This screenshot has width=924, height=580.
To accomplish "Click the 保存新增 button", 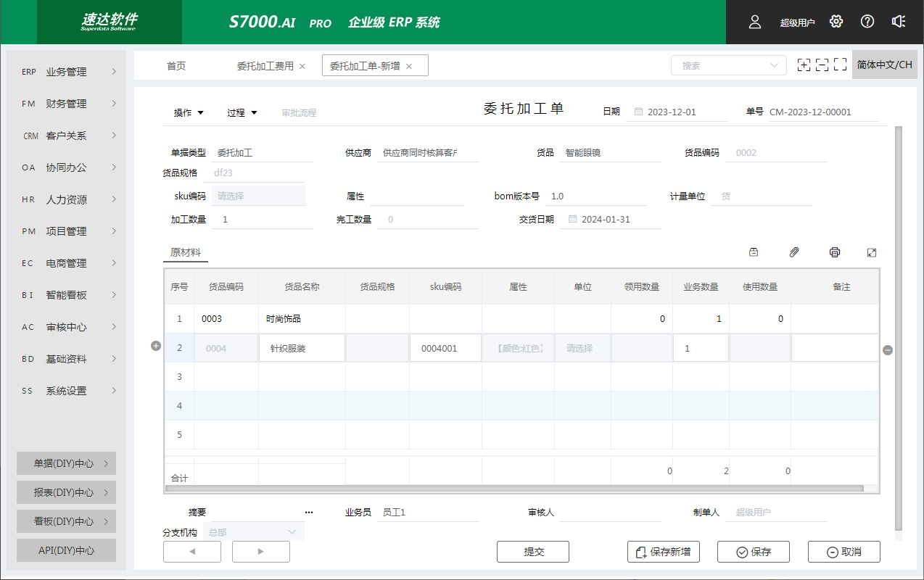I will point(664,552).
